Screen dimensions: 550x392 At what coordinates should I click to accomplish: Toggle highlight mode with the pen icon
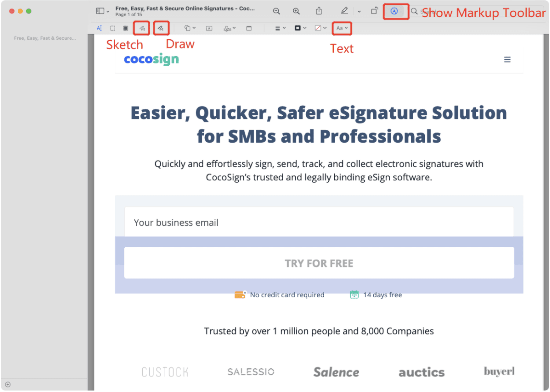click(344, 11)
